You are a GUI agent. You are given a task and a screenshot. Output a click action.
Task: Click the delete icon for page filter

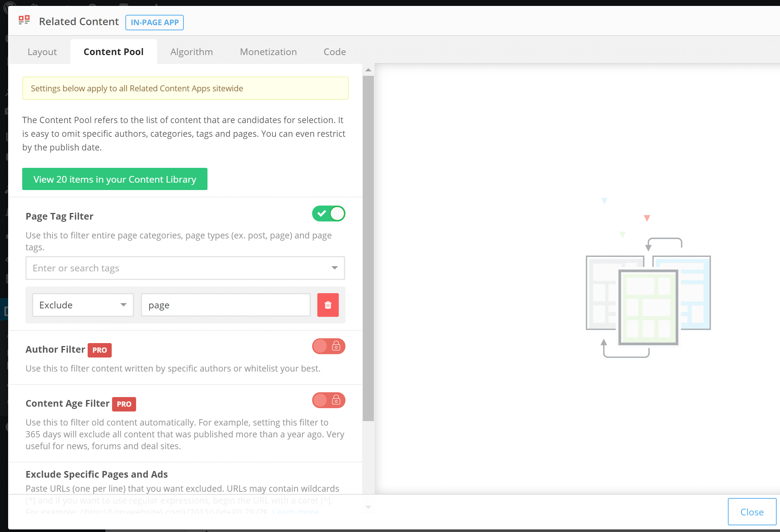click(328, 305)
